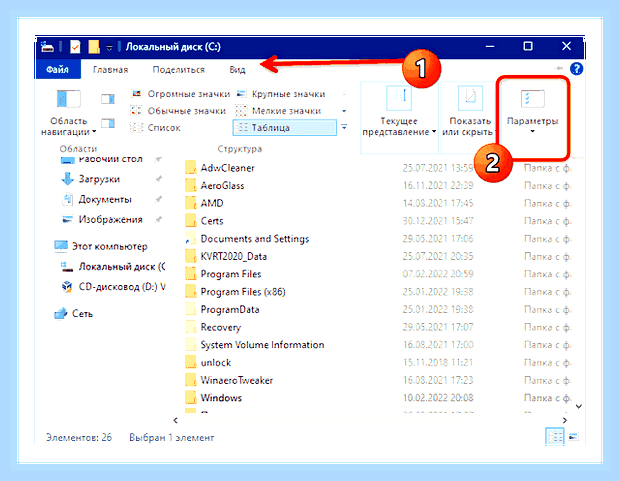This screenshot has height=481, width=620.
Task: Click the Область навигации pane icon
Action: click(68, 99)
